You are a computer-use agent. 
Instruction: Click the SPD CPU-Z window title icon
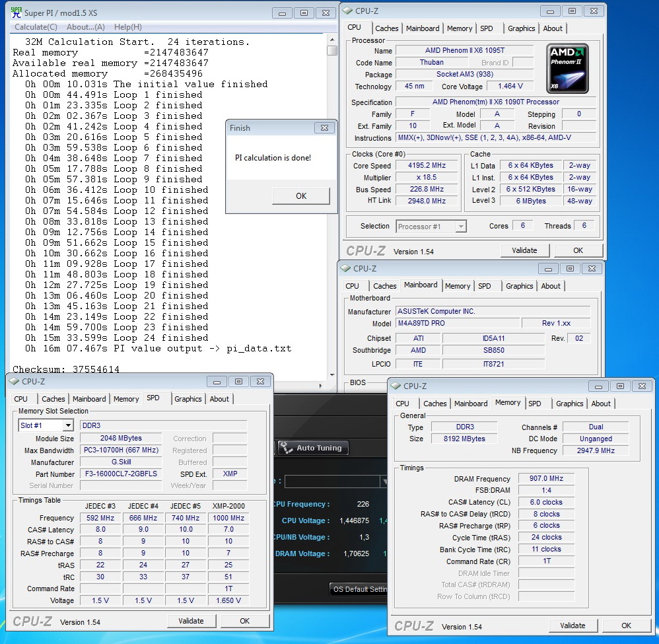pyautogui.click(x=14, y=381)
